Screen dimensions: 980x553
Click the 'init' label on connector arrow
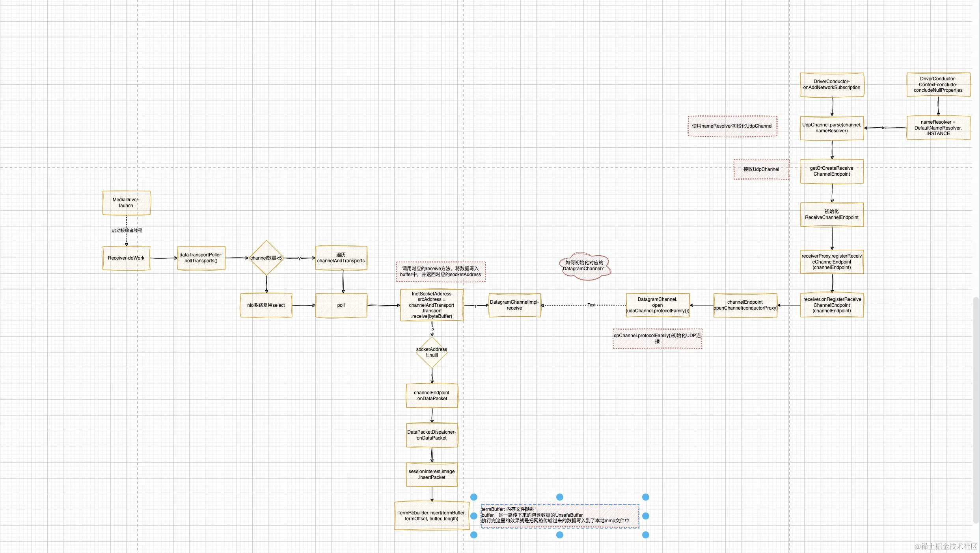885,128
